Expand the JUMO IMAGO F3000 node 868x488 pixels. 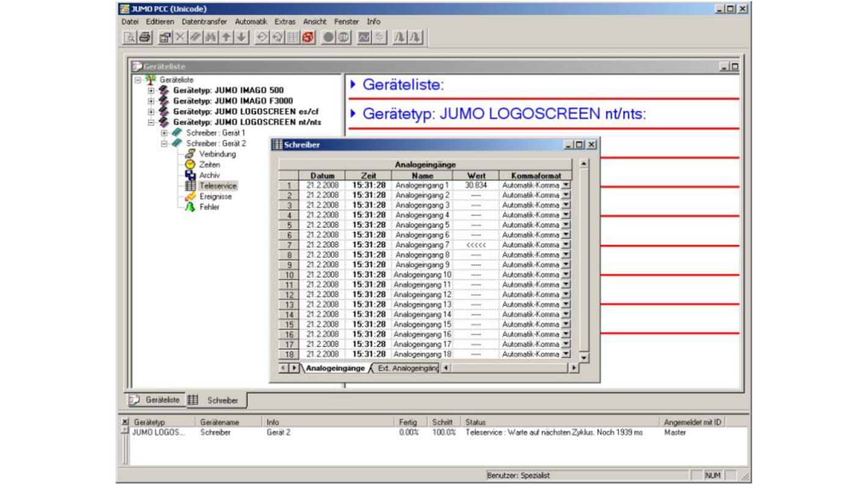tap(151, 101)
